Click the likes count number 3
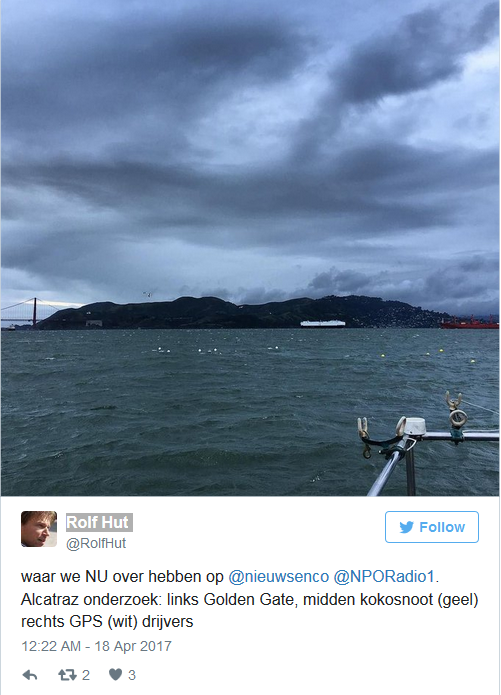This screenshot has width=501, height=695. click(132, 675)
